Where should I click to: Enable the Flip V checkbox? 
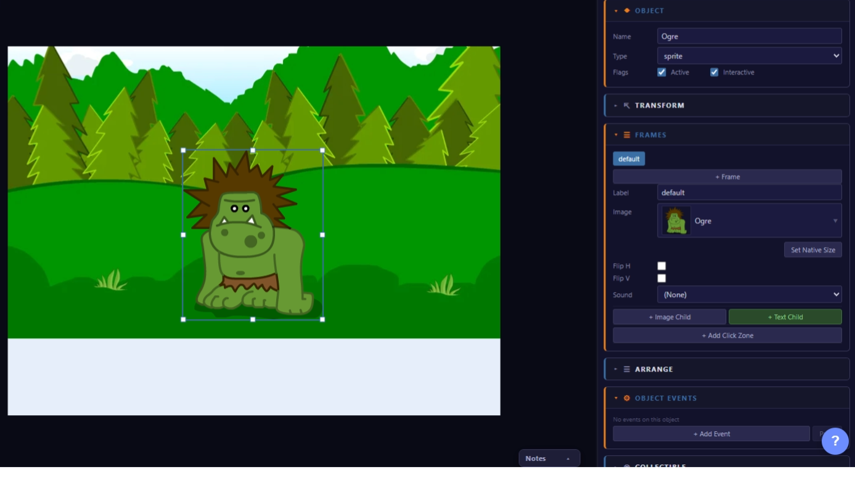661,278
